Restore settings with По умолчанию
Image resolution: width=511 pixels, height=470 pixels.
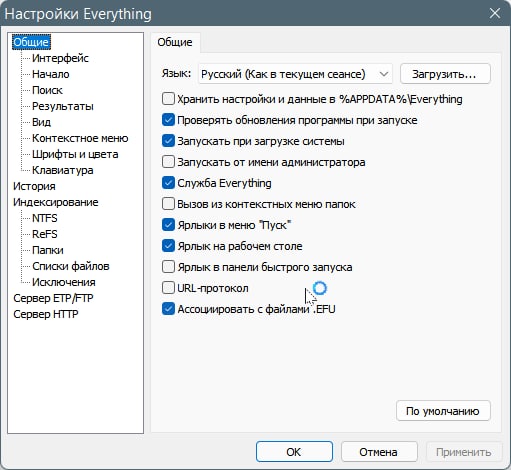pos(443,411)
